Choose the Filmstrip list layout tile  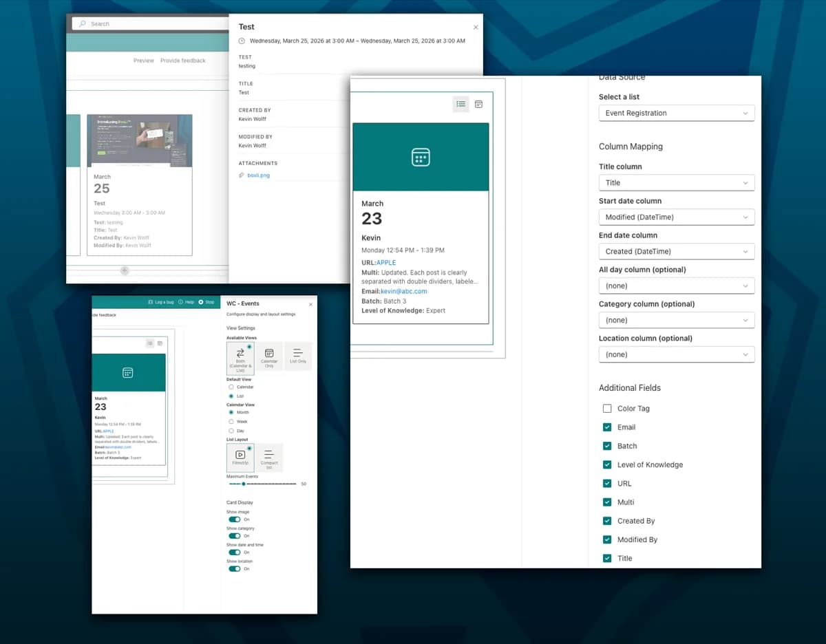click(x=240, y=458)
